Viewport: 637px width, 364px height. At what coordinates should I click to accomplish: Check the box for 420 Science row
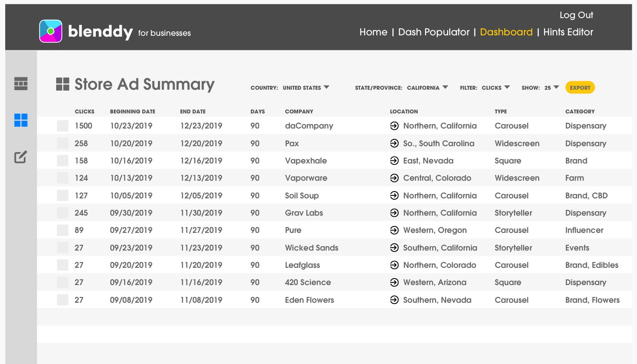point(63,282)
